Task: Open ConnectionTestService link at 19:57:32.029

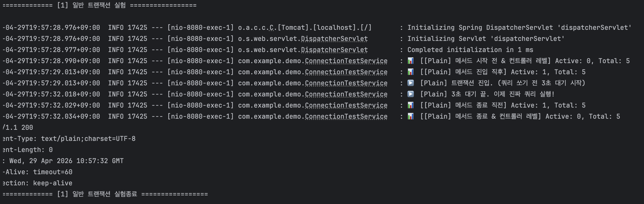Action: click(346, 105)
